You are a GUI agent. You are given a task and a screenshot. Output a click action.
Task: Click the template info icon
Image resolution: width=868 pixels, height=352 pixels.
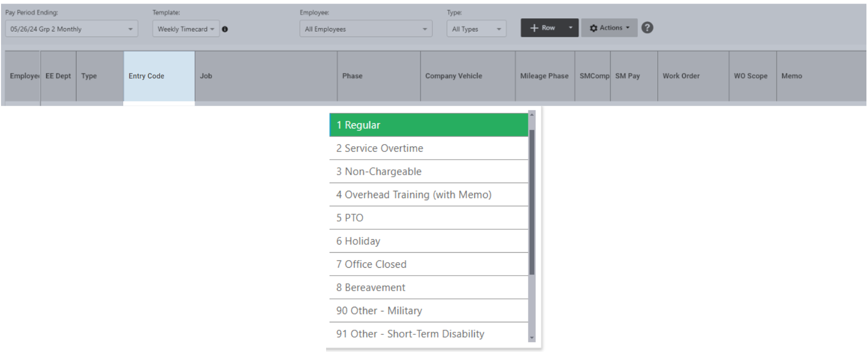click(x=225, y=29)
